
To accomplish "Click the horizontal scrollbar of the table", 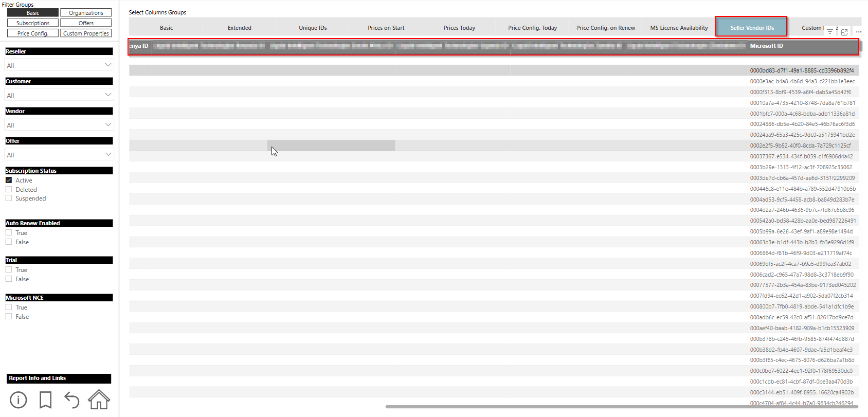I will pyautogui.click(x=622, y=407).
